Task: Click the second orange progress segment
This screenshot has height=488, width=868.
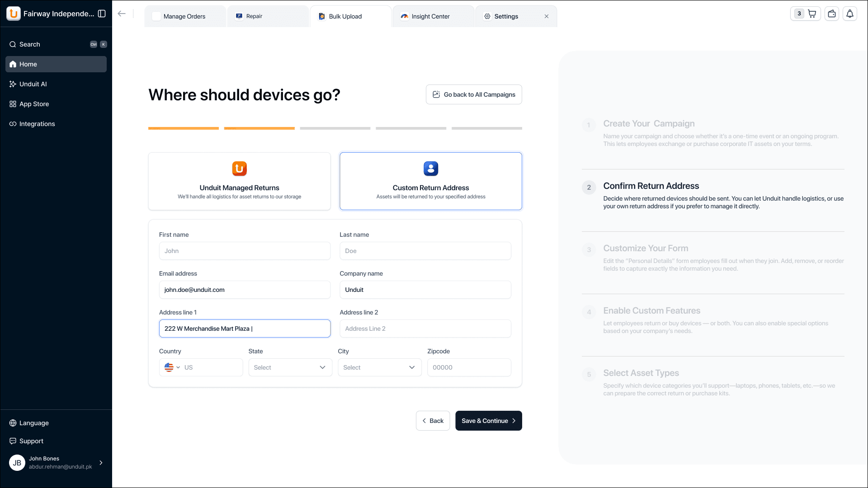Action: click(259, 128)
